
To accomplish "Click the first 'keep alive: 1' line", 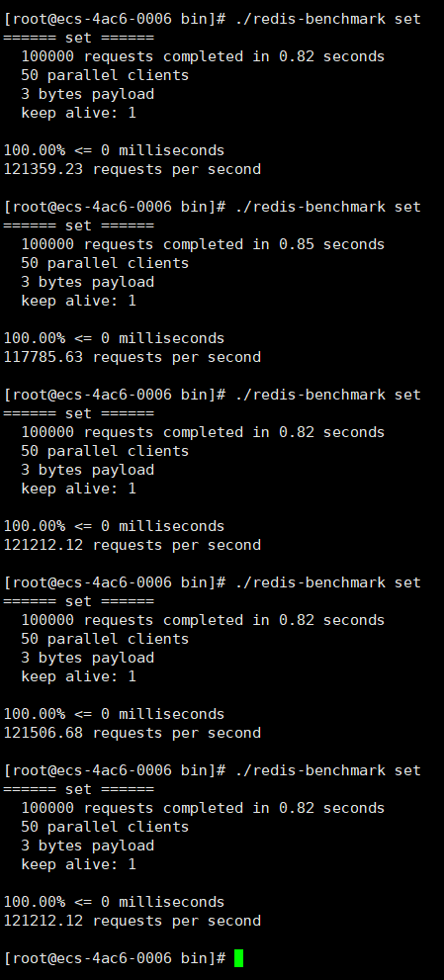I will (78, 113).
